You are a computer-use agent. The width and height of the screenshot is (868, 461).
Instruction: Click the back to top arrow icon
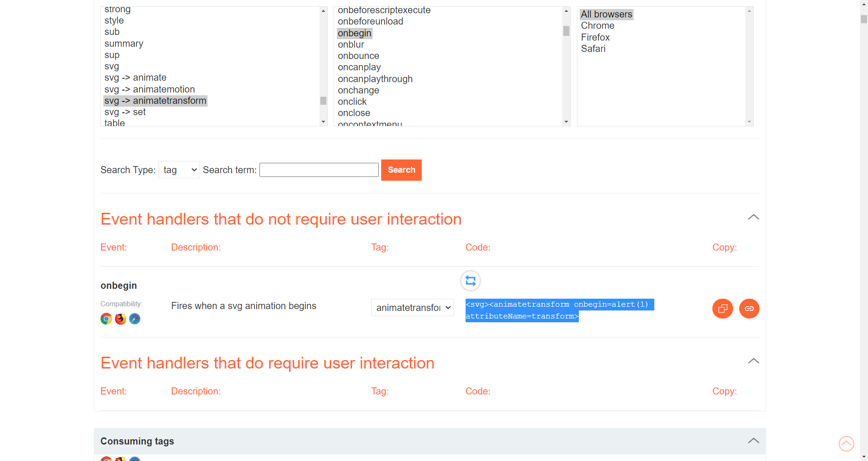coord(846,444)
